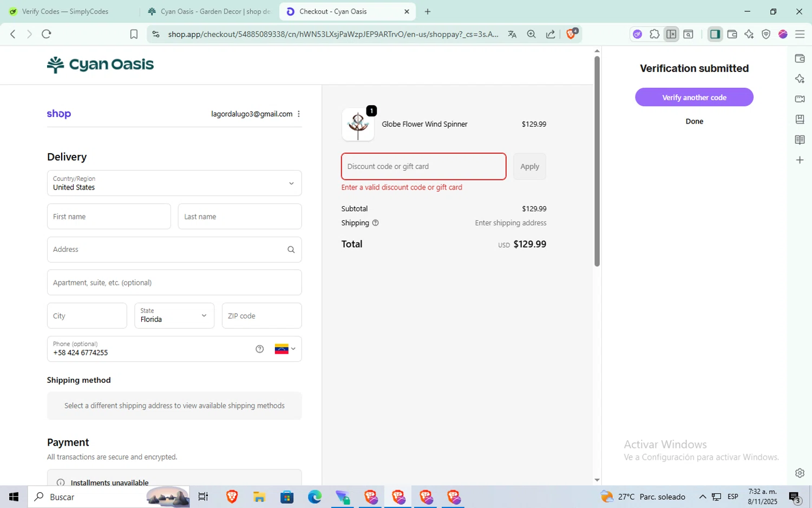Click Verify another code button

pyautogui.click(x=694, y=97)
